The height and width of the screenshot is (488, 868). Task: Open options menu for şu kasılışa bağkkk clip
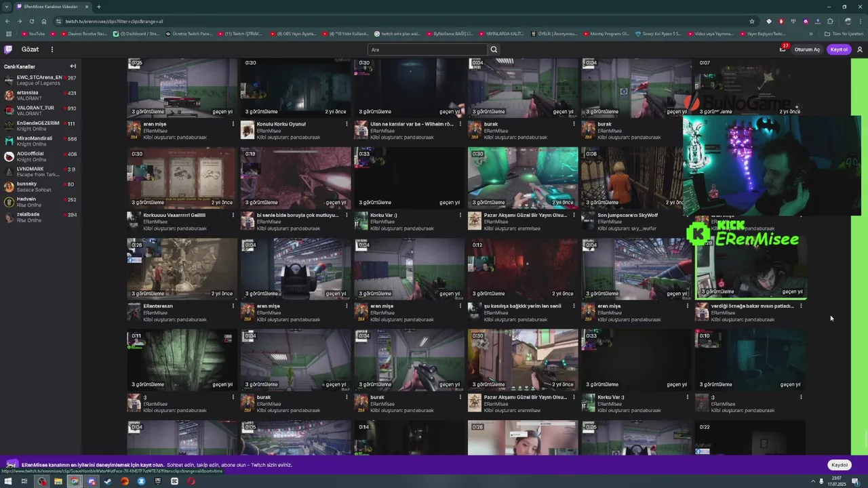[x=574, y=306]
